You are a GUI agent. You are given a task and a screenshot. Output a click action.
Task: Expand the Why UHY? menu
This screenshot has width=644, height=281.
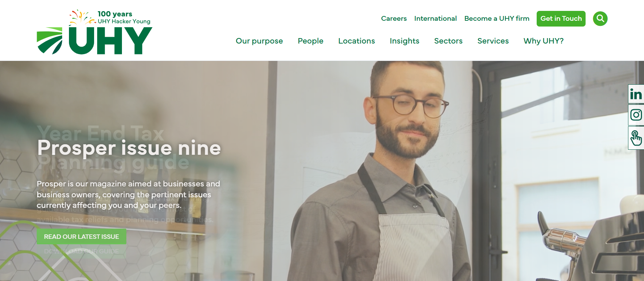point(543,41)
